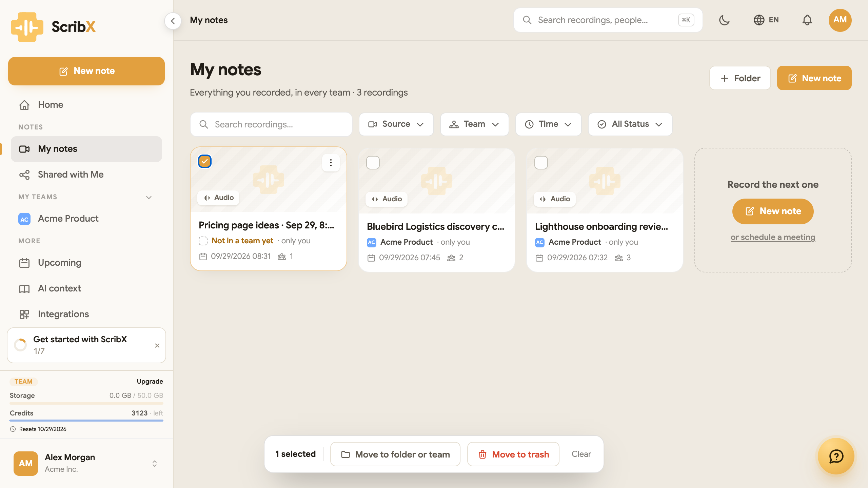Open AI context in the sidebar

point(86,288)
